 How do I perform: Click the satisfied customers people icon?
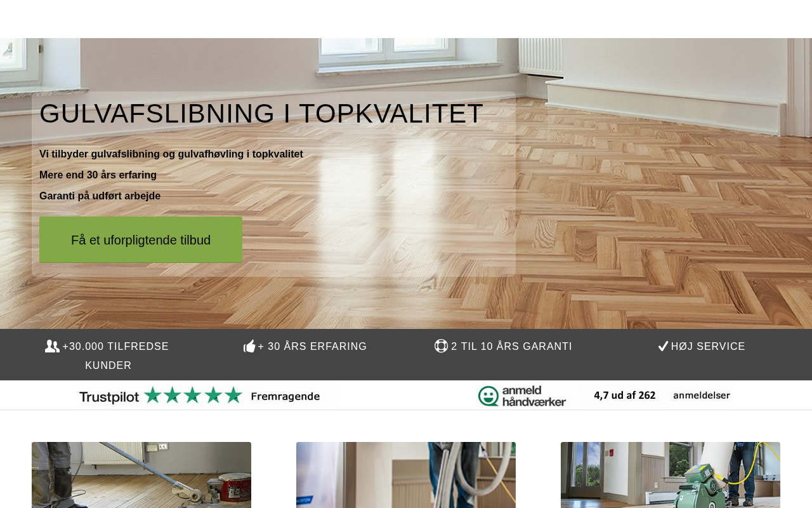(52, 346)
